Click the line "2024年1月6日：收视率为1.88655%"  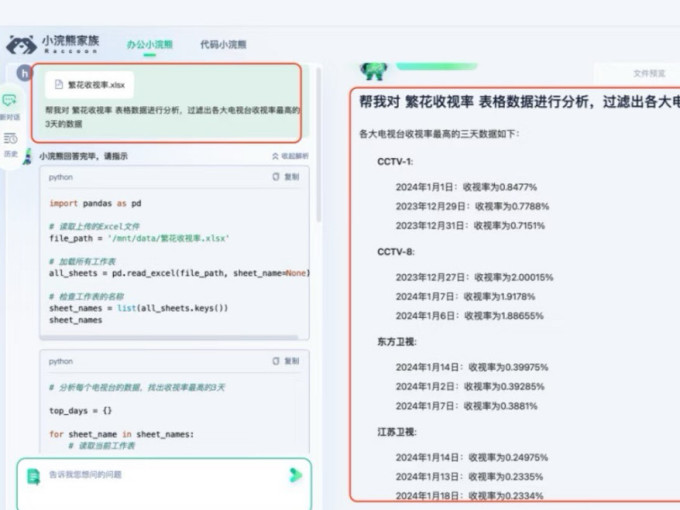[x=469, y=316]
